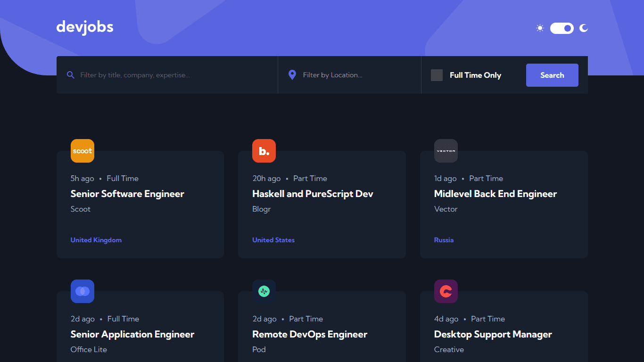Click the location pin icon
Viewport: 644px width, 362px height.
coord(292,74)
